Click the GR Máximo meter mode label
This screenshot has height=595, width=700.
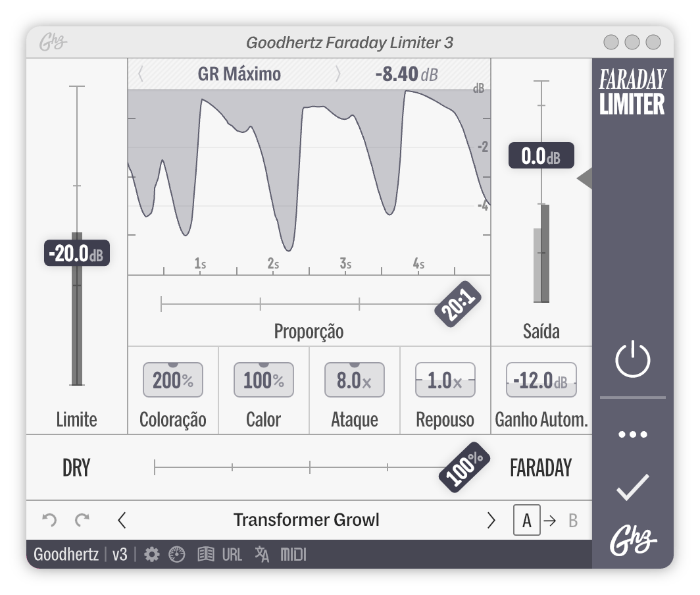[239, 74]
